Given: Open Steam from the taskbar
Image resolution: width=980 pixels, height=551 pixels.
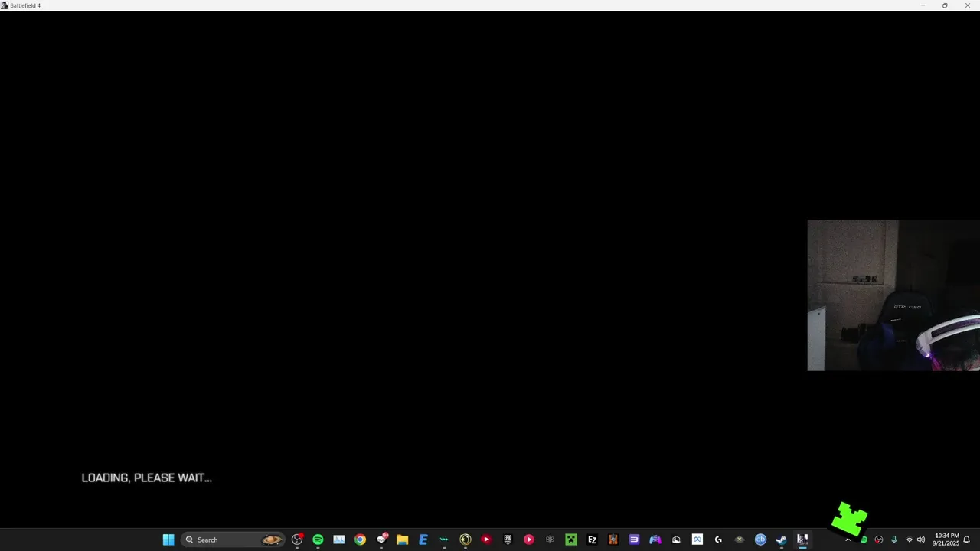Looking at the screenshot, I should (782, 540).
